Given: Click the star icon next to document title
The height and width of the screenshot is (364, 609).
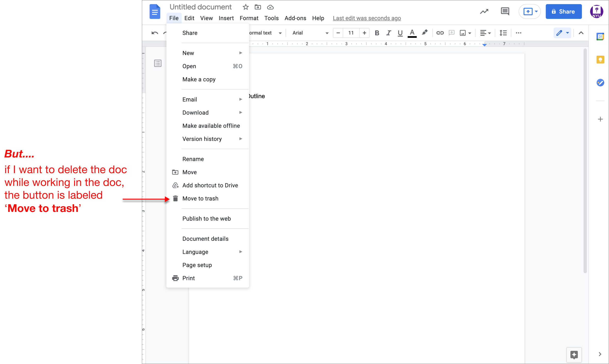Looking at the screenshot, I should pos(245,7).
